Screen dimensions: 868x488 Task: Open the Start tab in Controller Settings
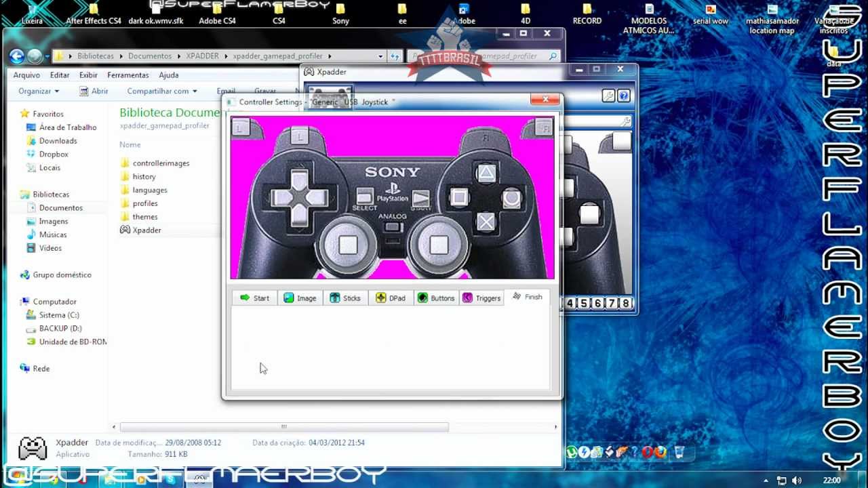point(255,298)
